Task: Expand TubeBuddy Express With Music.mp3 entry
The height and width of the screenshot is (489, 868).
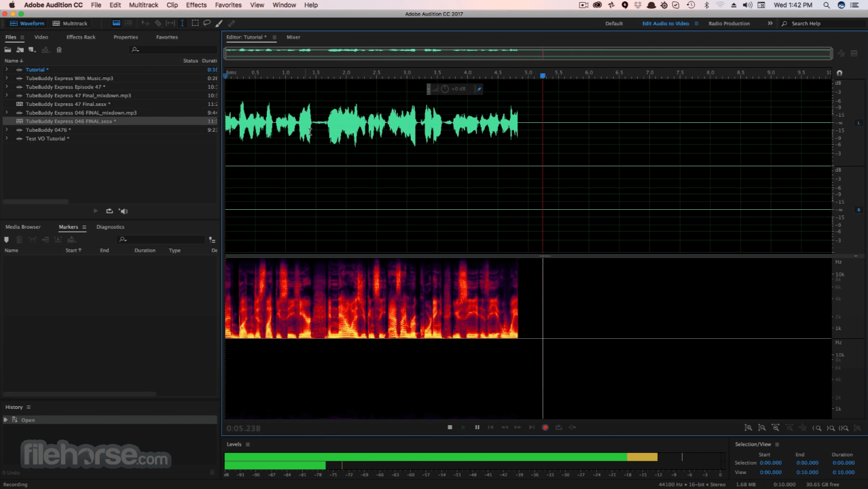Action: (7, 78)
